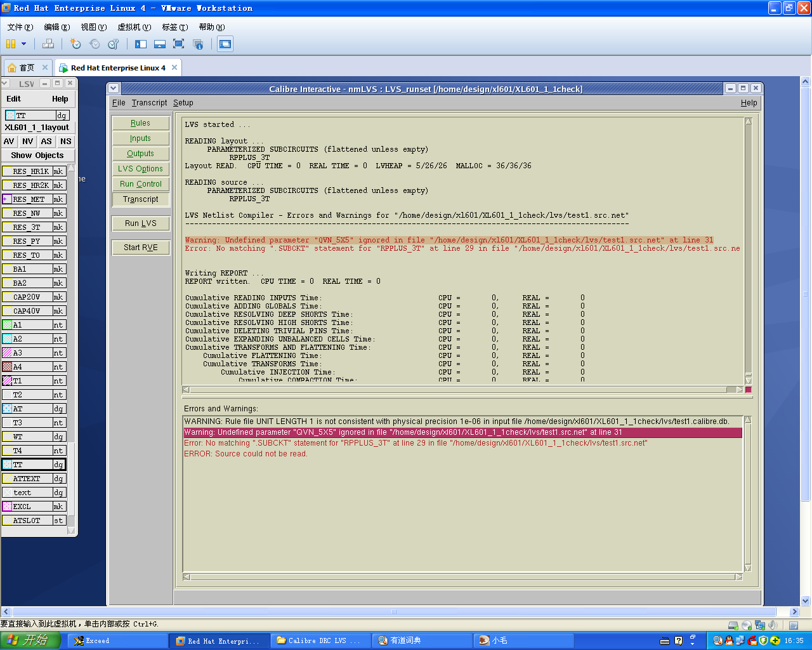Open the 有道词典 taskbar item
The width and height of the screenshot is (812, 650).
422,641
